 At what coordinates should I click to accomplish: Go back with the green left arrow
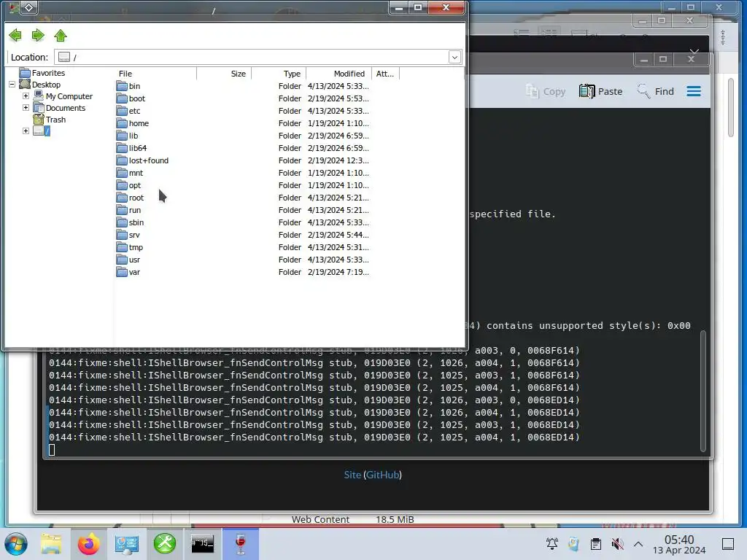[x=15, y=35]
